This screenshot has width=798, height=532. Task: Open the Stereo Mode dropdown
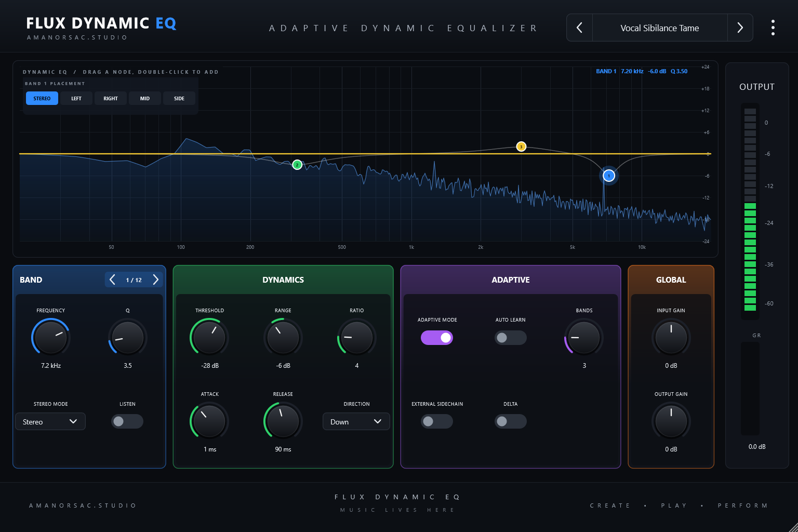(50, 421)
